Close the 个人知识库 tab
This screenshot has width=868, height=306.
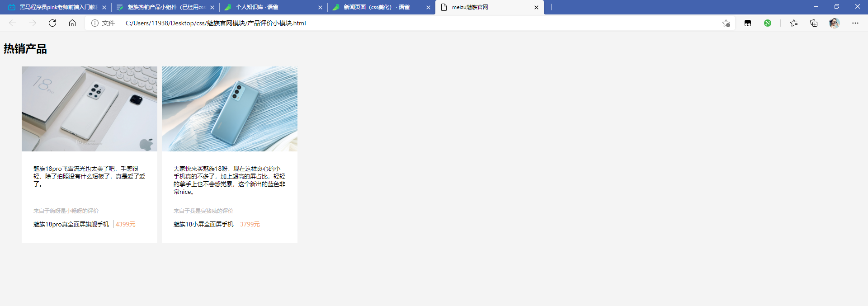321,7
